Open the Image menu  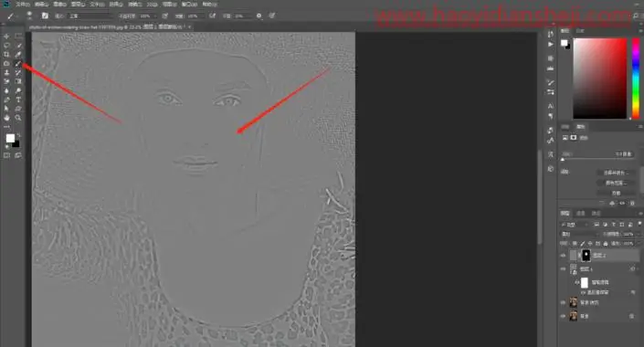click(59, 4)
